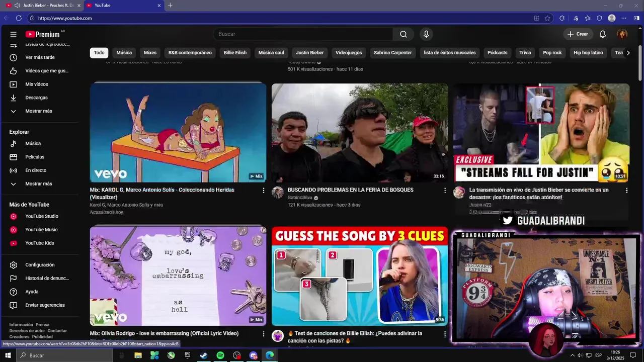Open Enviar sugerencias feedback
The height and width of the screenshot is (362, 644).
pos(39,305)
